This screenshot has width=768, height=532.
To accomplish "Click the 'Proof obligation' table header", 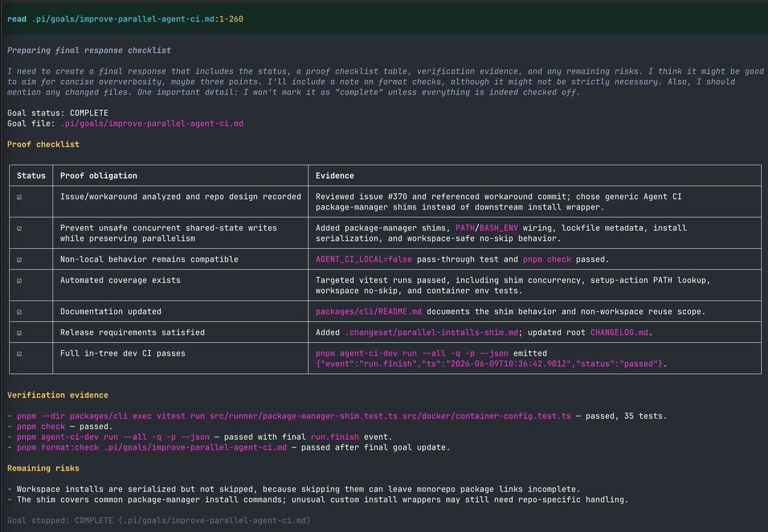I will 99,175.
